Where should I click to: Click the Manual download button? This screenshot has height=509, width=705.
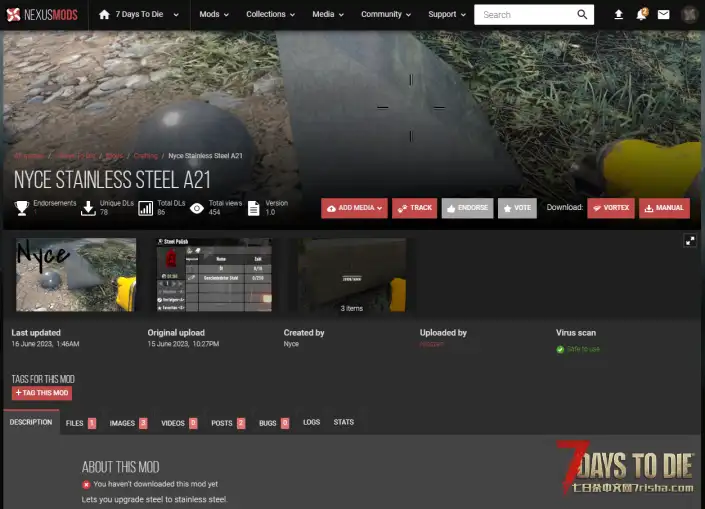coord(665,208)
